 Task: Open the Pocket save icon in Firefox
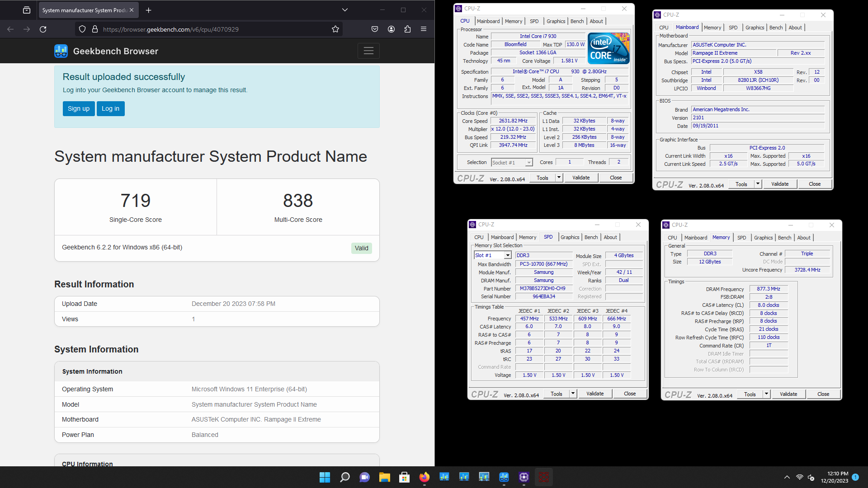(375, 29)
